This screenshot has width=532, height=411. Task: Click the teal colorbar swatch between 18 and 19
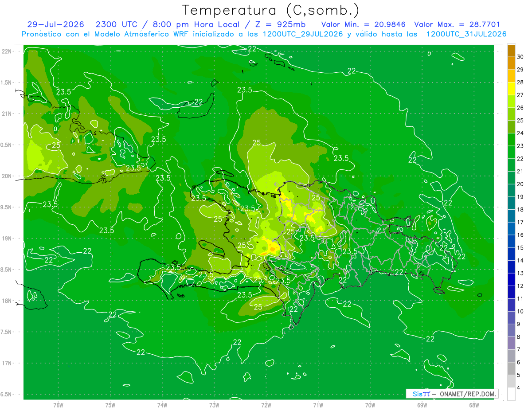tap(511, 203)
